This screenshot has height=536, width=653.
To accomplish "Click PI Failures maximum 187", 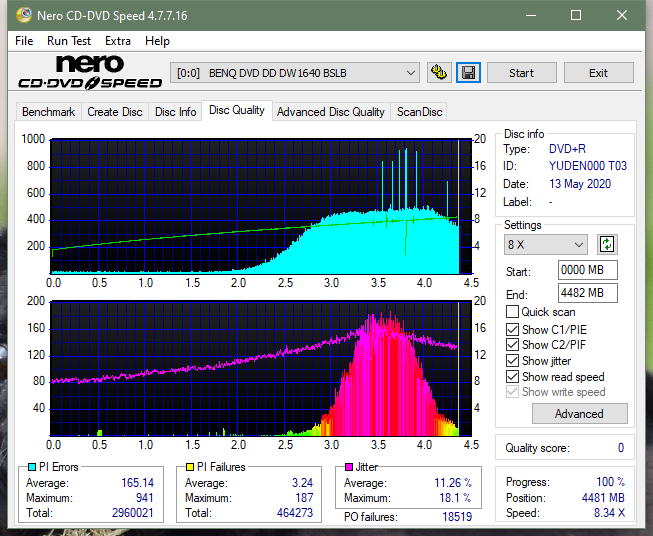I will (304, 498).
